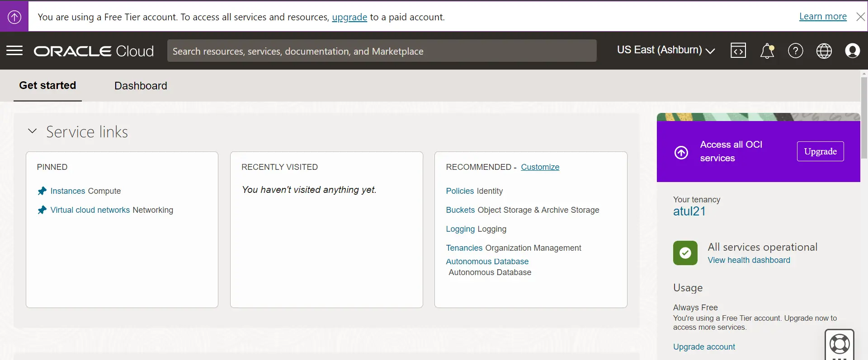Image resolution: width=868 pixels, height=360 pixels.
Task: Click the vertical page scrollbar
Action: point(864,117)
